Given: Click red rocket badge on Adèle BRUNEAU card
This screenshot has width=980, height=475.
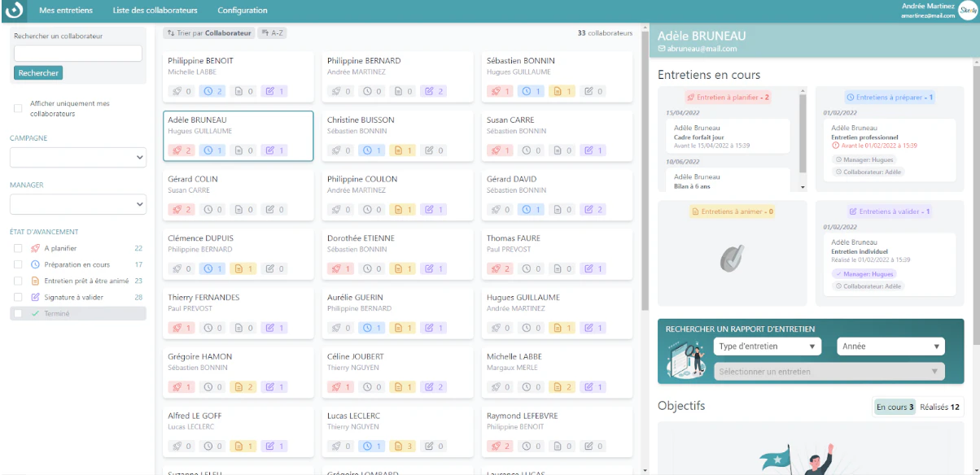Looking at the screenshot, I should click(182, 150).
